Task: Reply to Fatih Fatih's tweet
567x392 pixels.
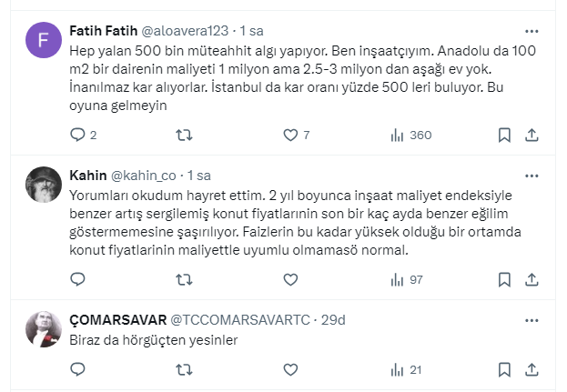Action: coord(77,136)
